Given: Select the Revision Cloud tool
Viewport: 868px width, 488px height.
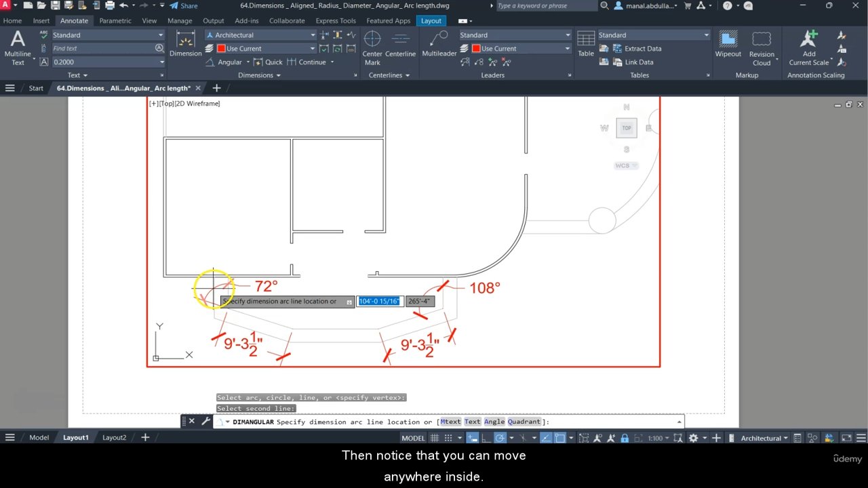Looking at the screenshot, I should (x=762, y=48).
